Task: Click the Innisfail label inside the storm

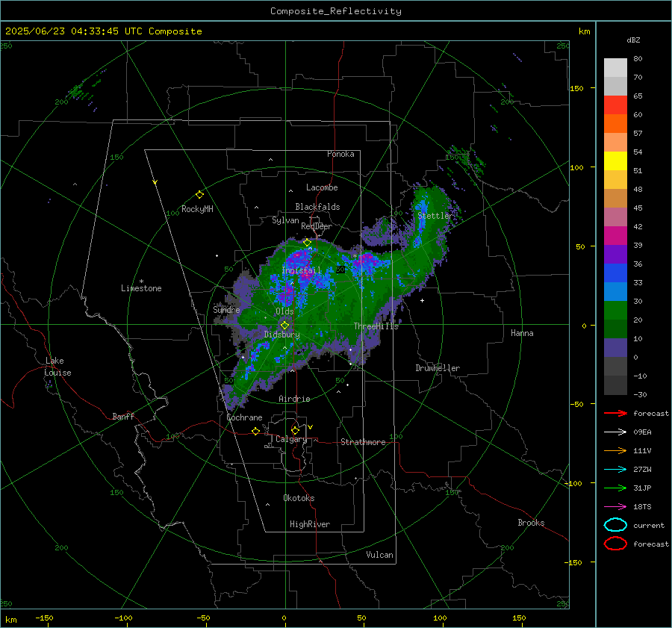Action: pos(302,270)
